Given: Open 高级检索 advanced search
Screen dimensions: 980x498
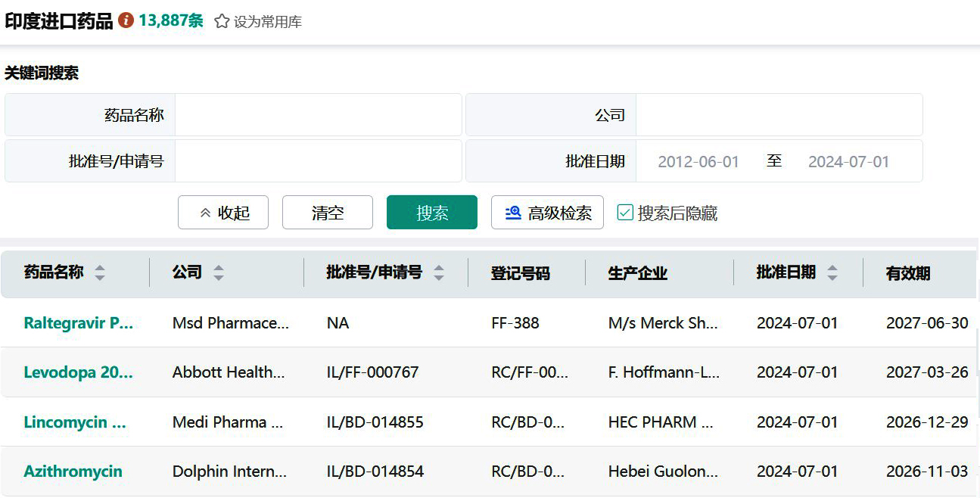Looking at the screenshot, I should pyautogui.click(x=547, y=213).
